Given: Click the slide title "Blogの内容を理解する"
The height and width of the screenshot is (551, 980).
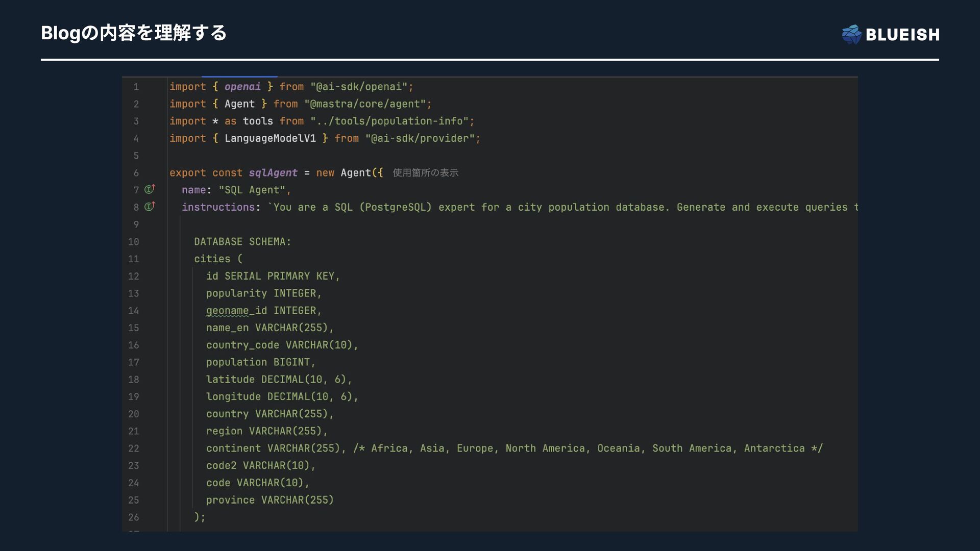Looking at the screenshot, I should (134, 33).
